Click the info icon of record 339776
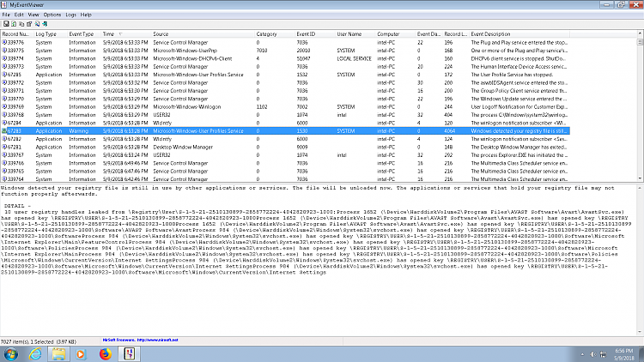The image size is (644, 362). click(x=4, y=42)
